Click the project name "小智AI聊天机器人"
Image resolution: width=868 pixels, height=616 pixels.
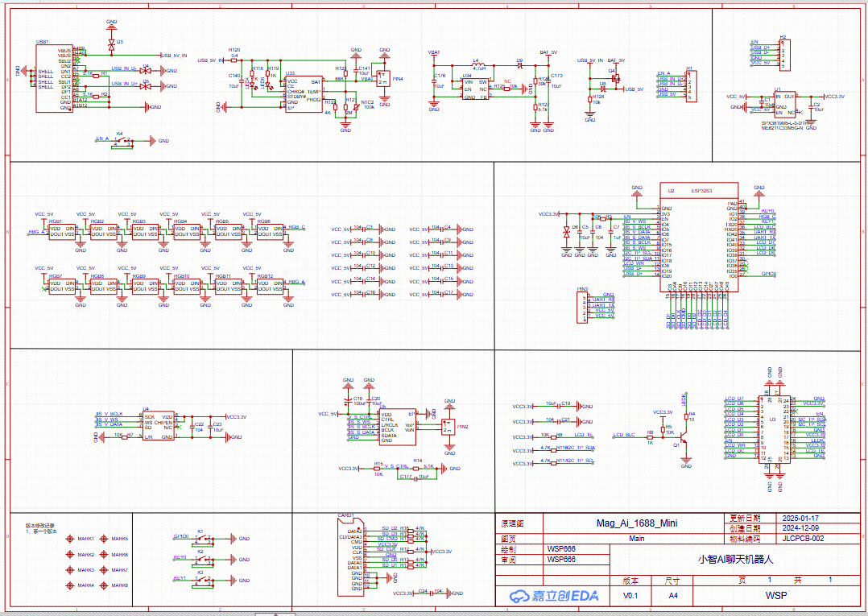[x=736, y=559]
